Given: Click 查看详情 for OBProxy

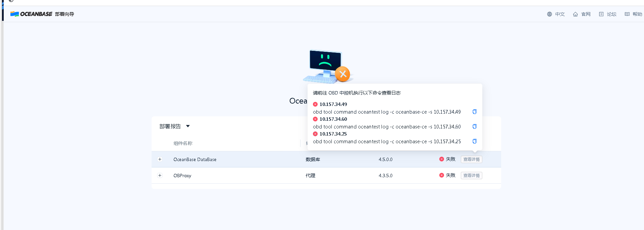Looking at the screenshot, I should pos(472,176).
